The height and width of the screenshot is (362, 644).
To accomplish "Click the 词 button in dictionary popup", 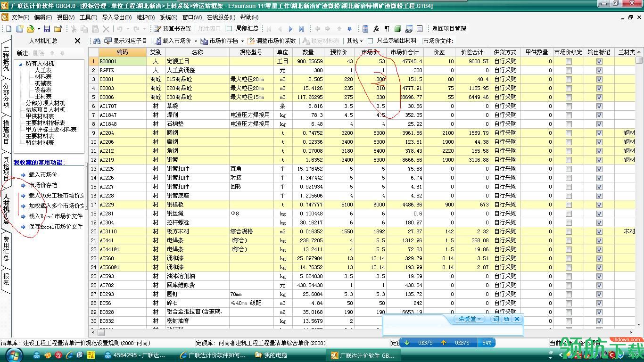I will (496, 319).
